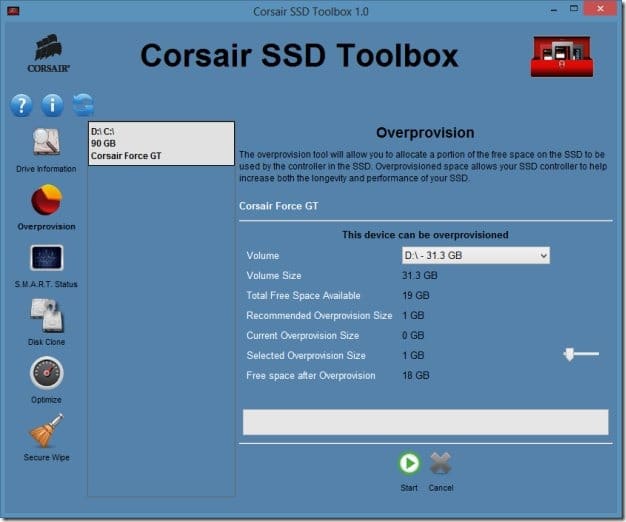Close the Corsair SSD Toolbox window
This screenshot has height=522, width=626.
tap(600, 8)
